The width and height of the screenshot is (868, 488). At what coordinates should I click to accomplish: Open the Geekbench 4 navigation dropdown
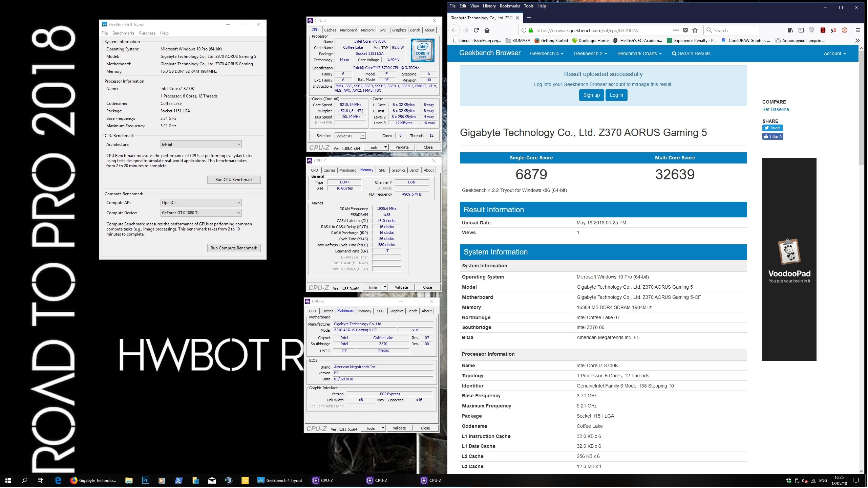547,54
